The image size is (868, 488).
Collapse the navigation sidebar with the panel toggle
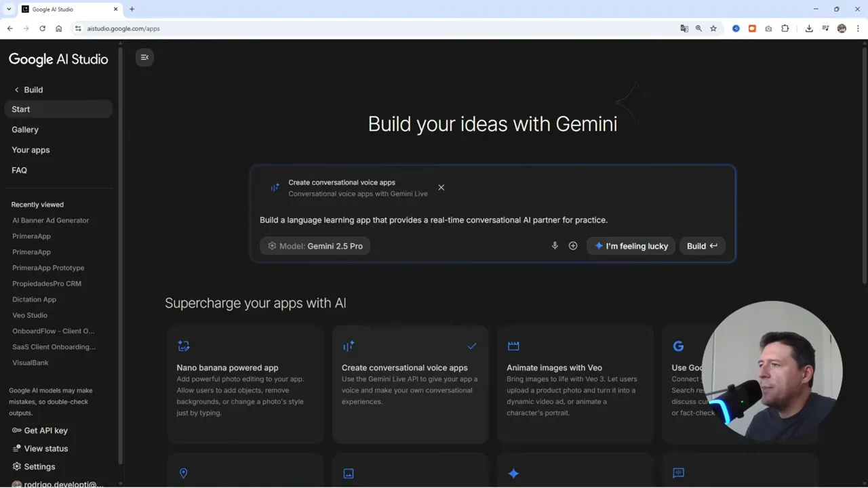click(144, 57)
